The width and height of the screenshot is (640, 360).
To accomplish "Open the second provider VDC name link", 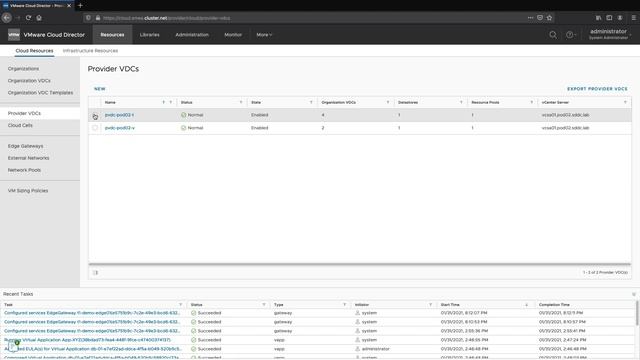I will point(120,128).
